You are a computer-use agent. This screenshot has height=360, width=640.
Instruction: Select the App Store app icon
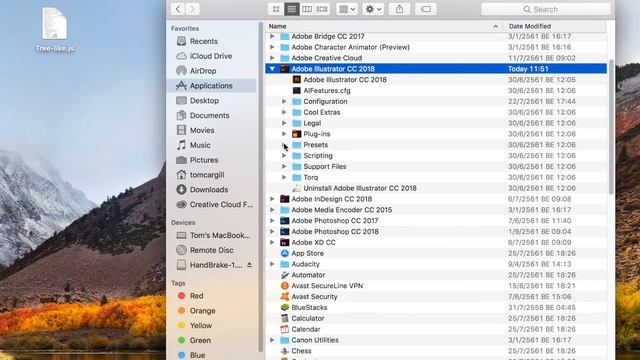285,253
